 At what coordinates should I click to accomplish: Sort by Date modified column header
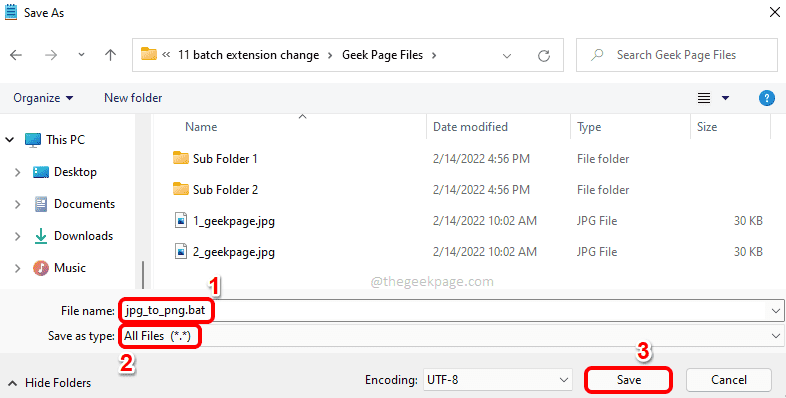(470, 127)
